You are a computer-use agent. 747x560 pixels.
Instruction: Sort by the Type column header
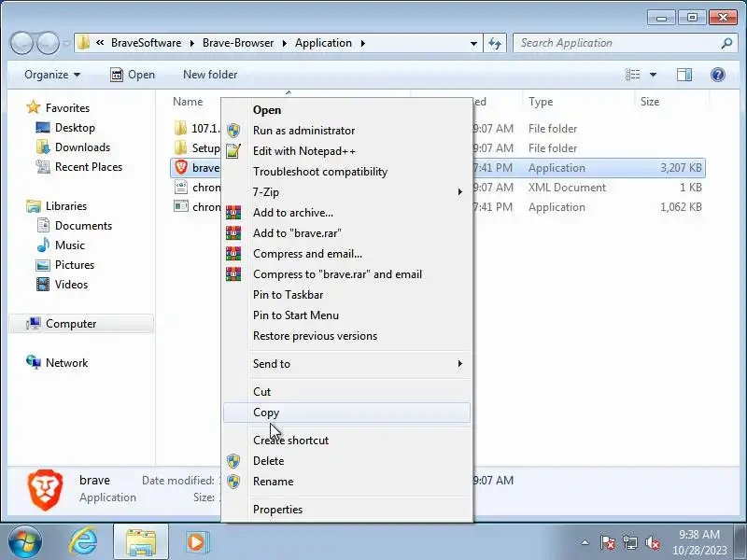coord(541,102)
